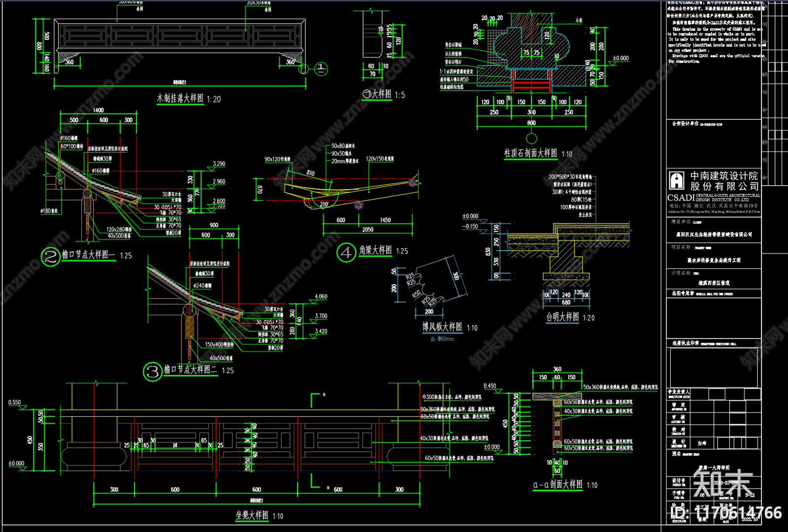Click the B-12 drawing number
788x532 pixels.
[x=750, y=496]
